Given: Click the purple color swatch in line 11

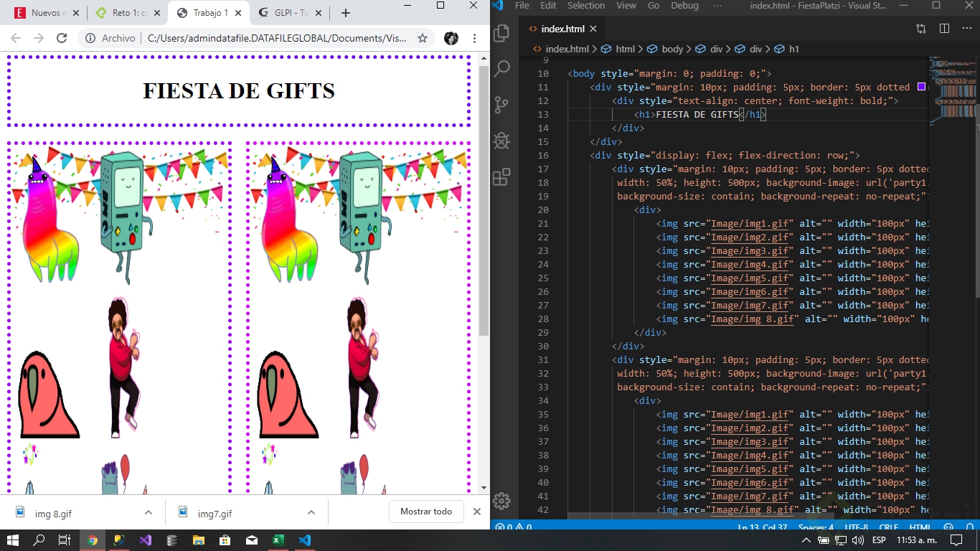Looking at the screenshot, I should pyautogui.click(x=921, y=87).
